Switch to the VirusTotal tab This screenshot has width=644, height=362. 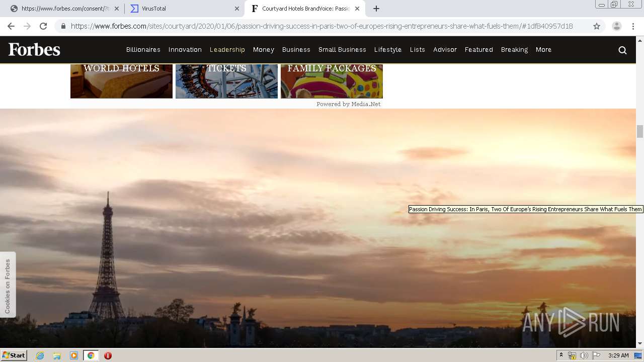[x=184, y=9]
